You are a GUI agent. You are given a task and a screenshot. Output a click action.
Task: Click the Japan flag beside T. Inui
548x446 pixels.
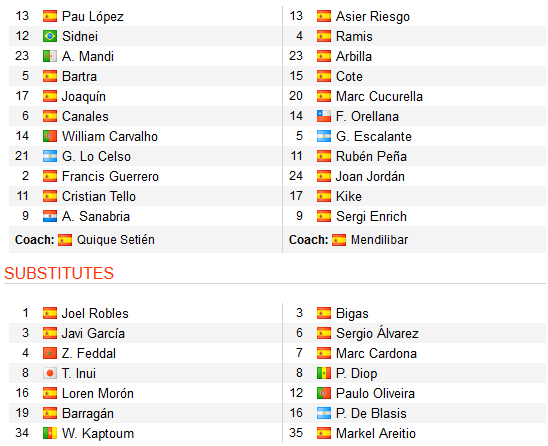(x=50, y=373)
